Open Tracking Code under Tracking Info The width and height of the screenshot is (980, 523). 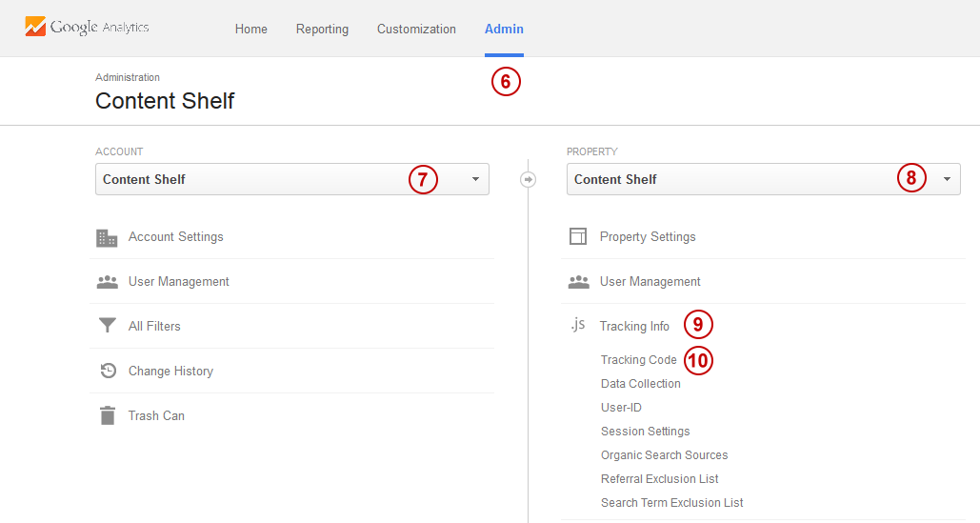639,360
